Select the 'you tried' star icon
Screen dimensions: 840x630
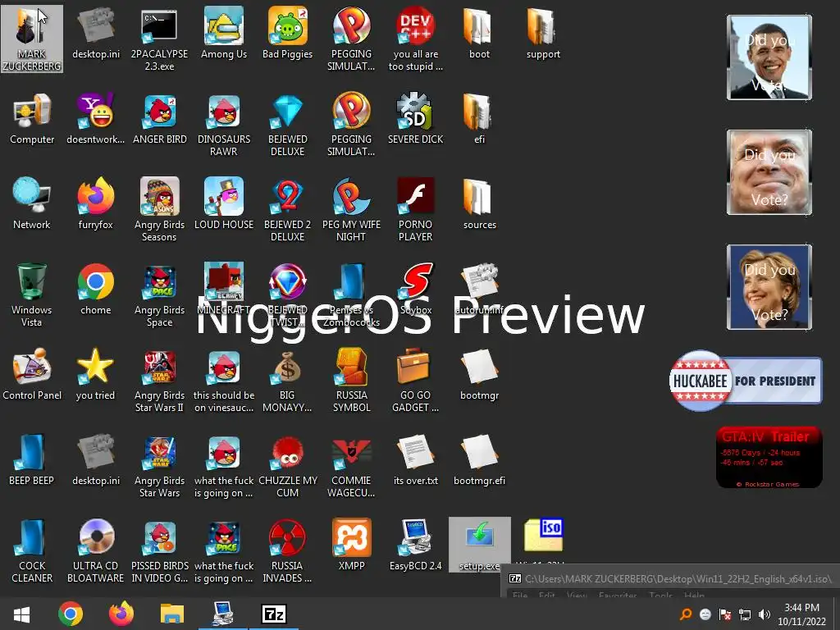[95, 374]
